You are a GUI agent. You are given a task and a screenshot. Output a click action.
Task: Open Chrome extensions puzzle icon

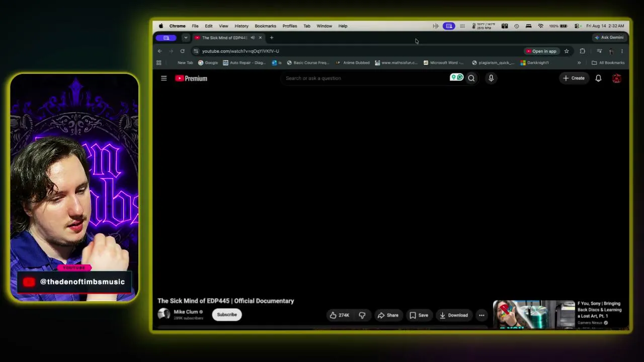tap(582, 51)
